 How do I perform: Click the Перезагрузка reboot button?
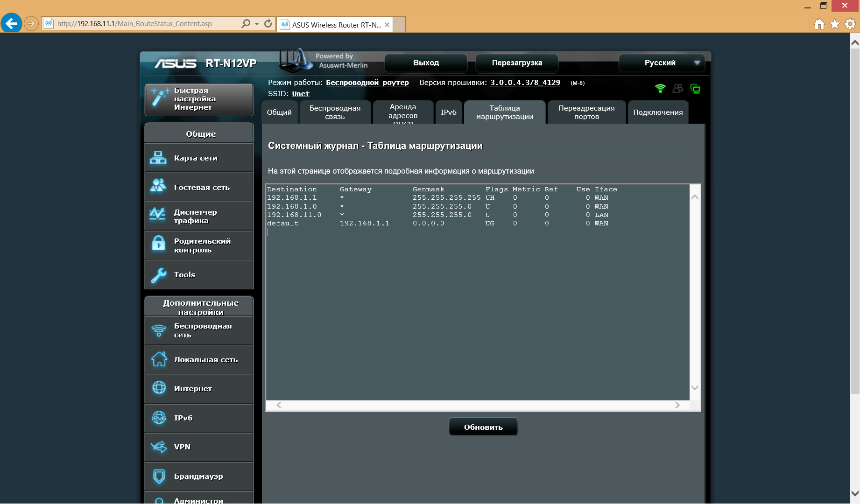pyautogui.click(x=516, y=63)
